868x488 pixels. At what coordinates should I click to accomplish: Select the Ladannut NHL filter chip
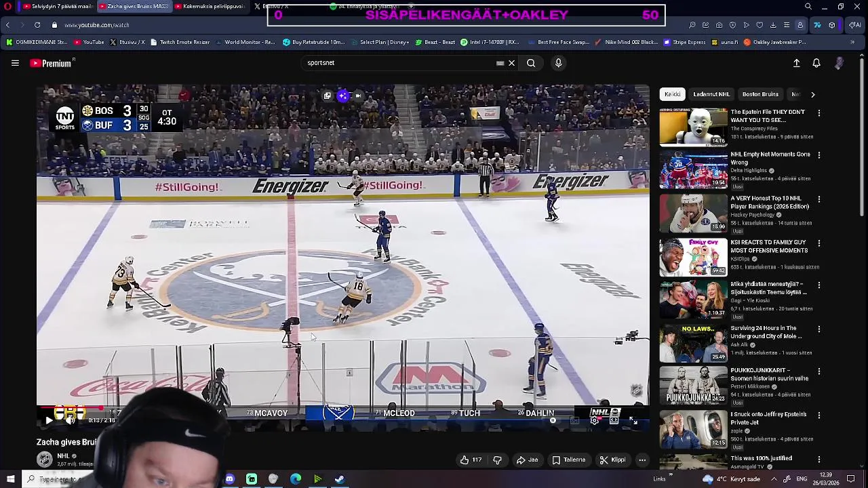click(x=711, y=94)
